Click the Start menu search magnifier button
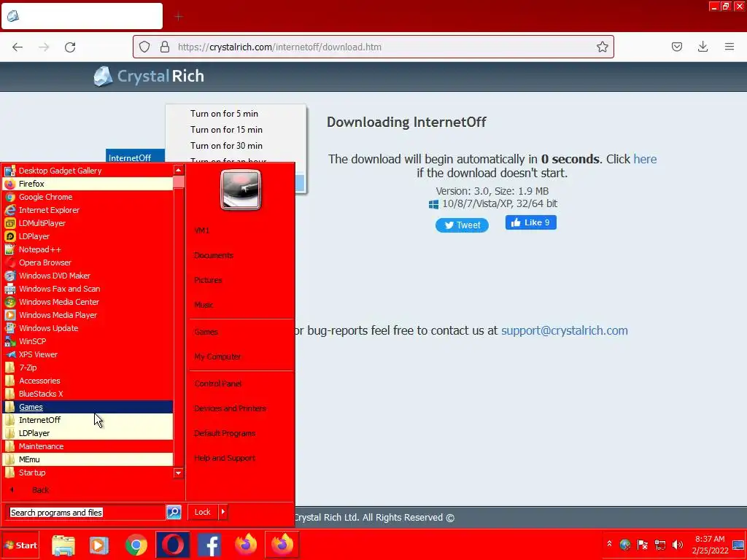Image resolution: width=747 pixels, height=560 pixels. [x=174, y=513]
